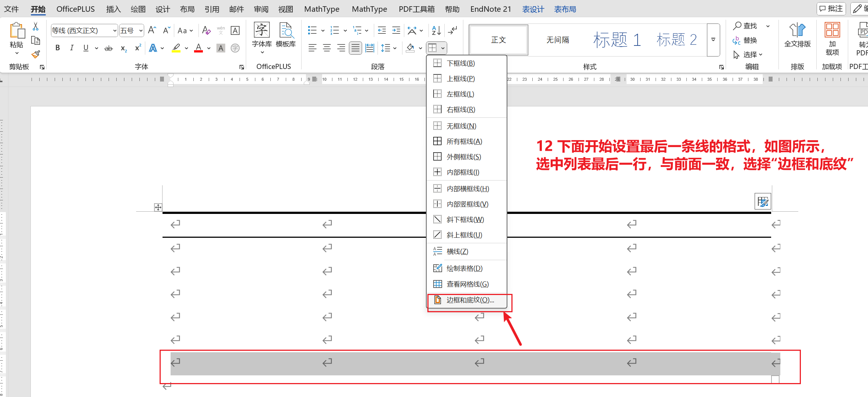Select 所有框线(A) in the borders list
Screen dimensions: 868x397
(x=464, y=142)
